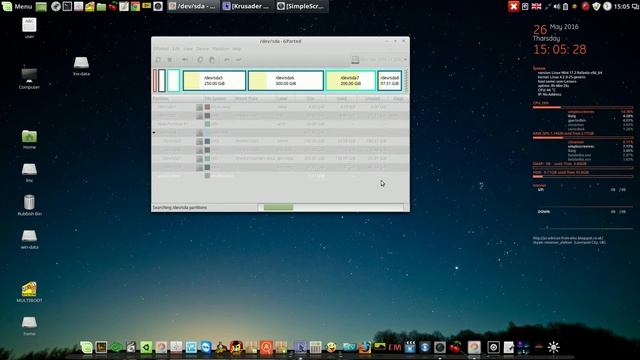Image resolution: width=640 pixels, height=360 pixels.
Task: Open the 'lnx-data' drive desktop icon
Action: [81, 66]
